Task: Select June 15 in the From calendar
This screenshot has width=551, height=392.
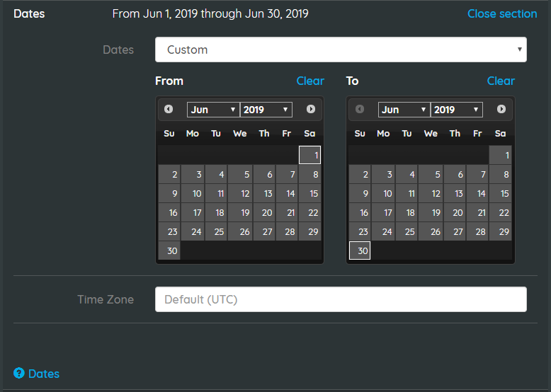Action: (x=309, y=193)
